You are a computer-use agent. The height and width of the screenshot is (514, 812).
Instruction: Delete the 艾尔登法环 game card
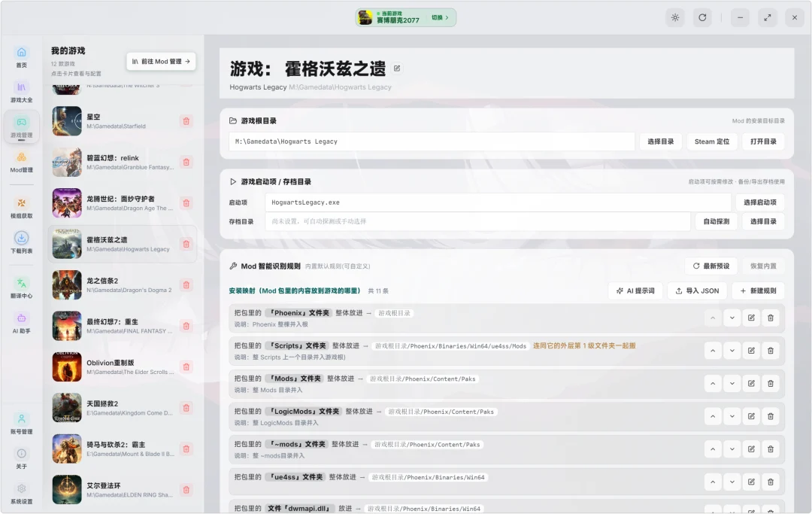[186, 490]
